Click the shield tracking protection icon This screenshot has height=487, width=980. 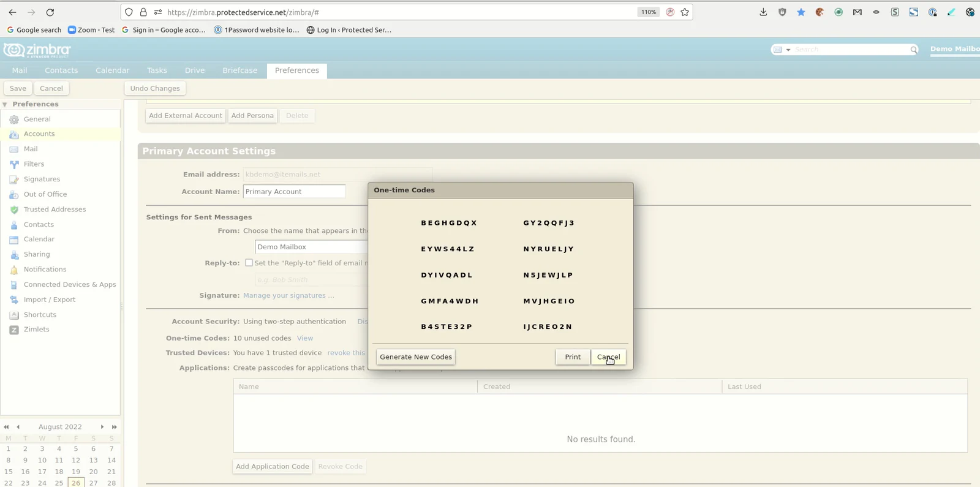[x=129, y=12]
